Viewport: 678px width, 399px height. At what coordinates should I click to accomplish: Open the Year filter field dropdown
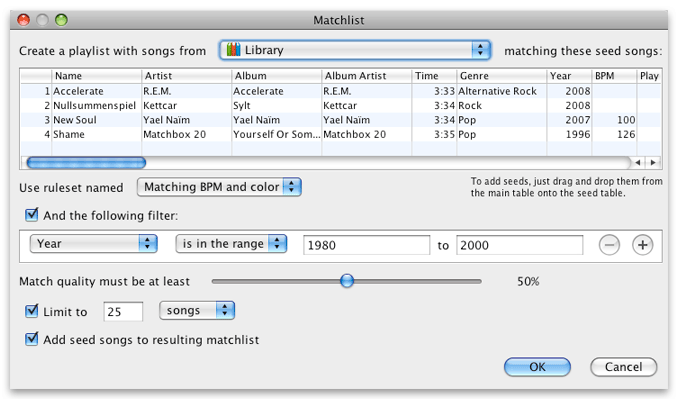(x=93, y=244)
